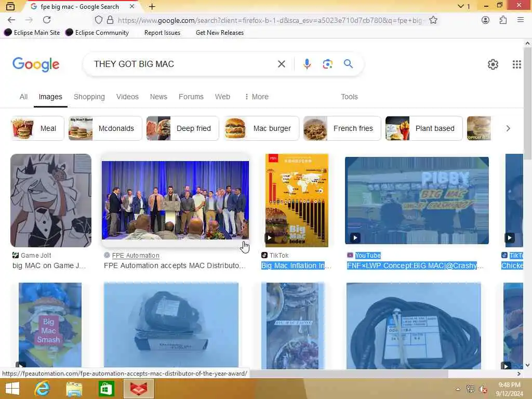Close the fpe big mac tab
The height and width of the screenshot is (399, 532).
(x=132, y=6)
